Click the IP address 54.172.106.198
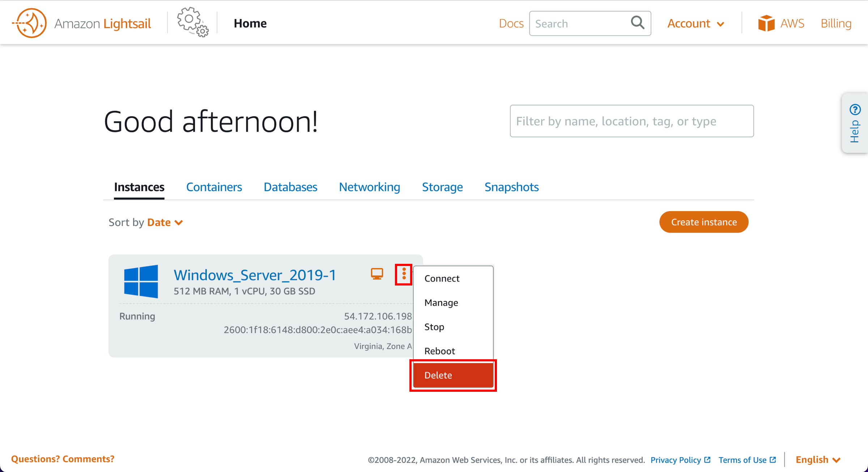This screenshot has height=472, width=868. (x=378, y=316)
